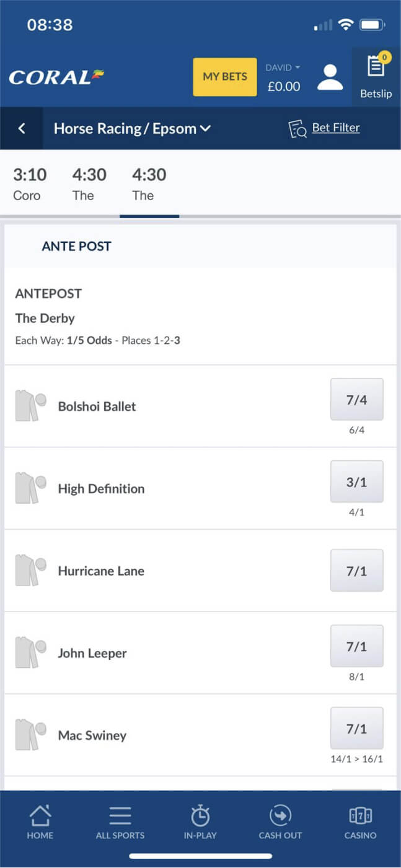The height and width of the screenshot is (868, 401).
Task: Expand the Horse Racing / Epsom dropdown
Action: pyautogui.click(x=133, y=128)
